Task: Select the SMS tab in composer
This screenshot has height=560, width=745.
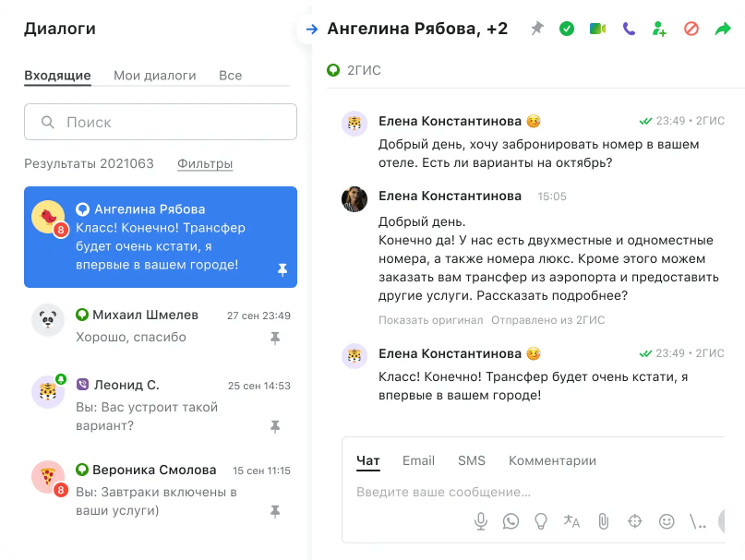Action: (472, 460)
